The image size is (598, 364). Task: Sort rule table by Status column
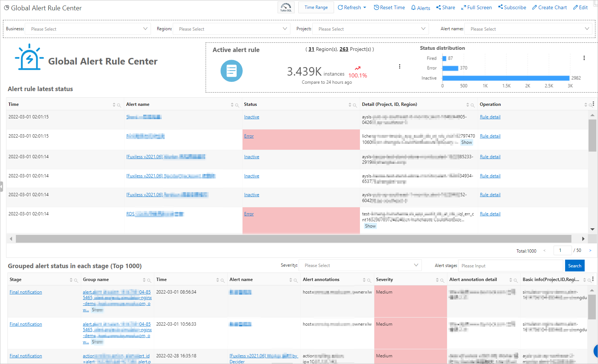(350, 105)
